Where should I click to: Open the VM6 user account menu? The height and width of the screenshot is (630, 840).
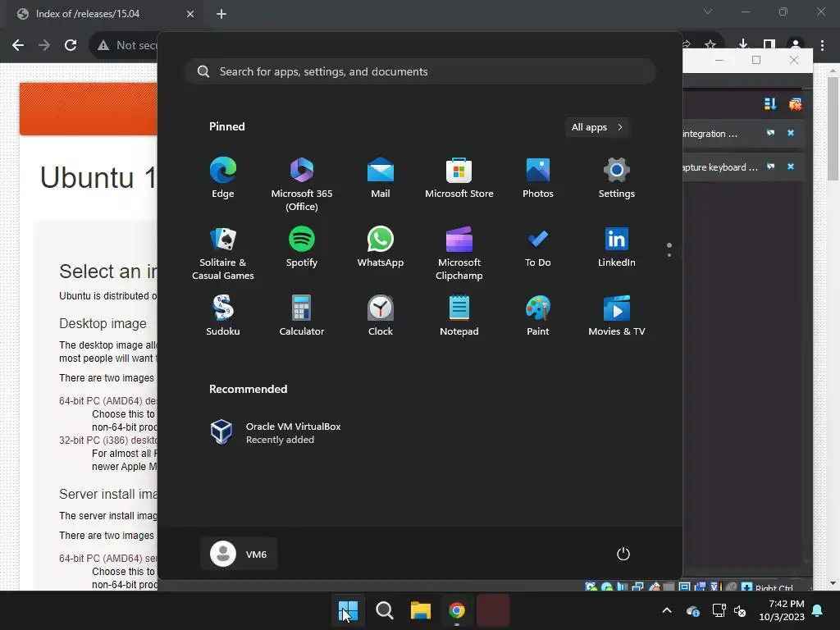(239, 554)
